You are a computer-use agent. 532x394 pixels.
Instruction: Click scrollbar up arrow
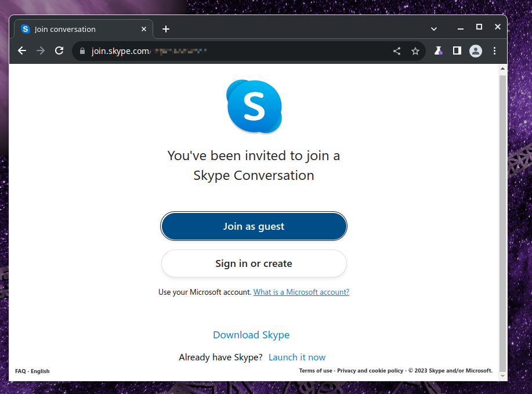coord(502,68)
